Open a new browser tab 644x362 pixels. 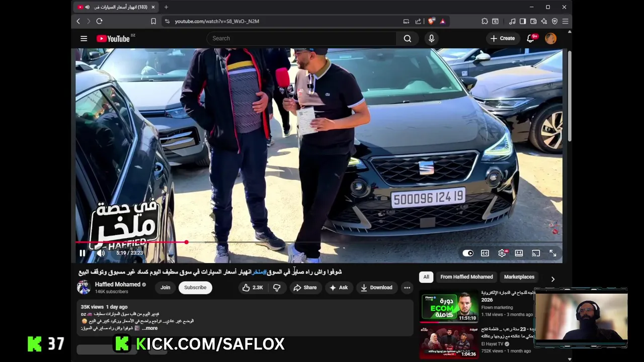point(166,7)
